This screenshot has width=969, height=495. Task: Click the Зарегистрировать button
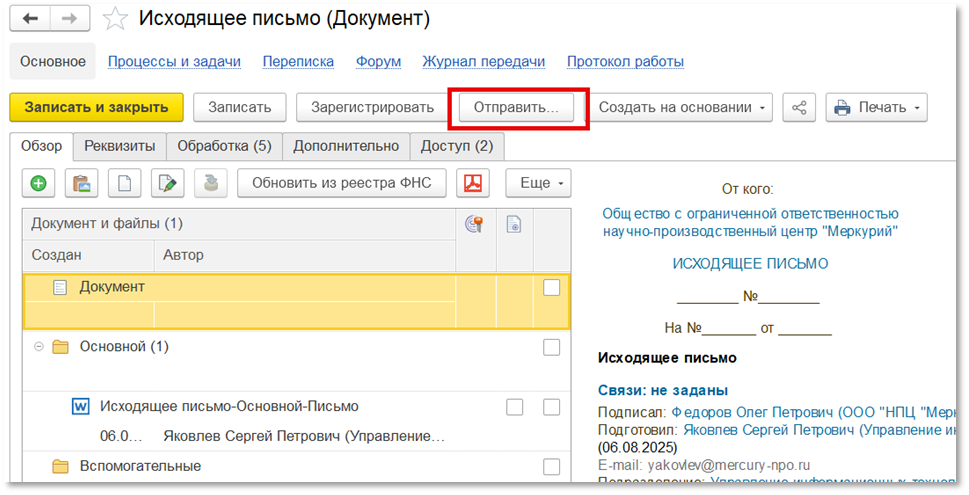point(372,108)
